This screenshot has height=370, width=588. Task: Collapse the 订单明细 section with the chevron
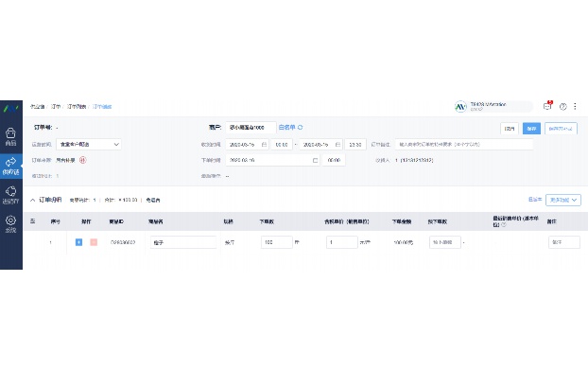[33, 200]
